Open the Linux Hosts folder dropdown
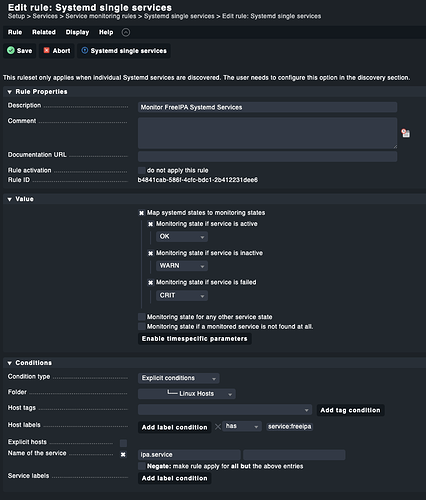 [187, 394]
